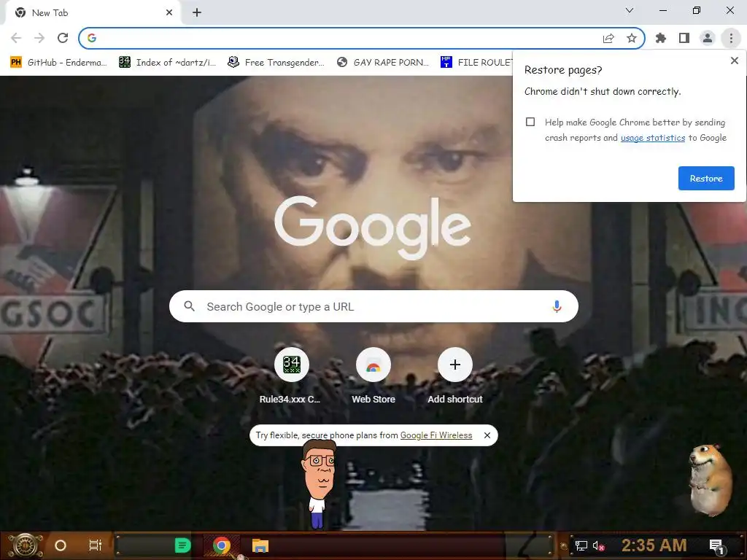Share this page via the share icon
Image resolution: width=747 pixels, height=560 pixels.
coord(608,38)
